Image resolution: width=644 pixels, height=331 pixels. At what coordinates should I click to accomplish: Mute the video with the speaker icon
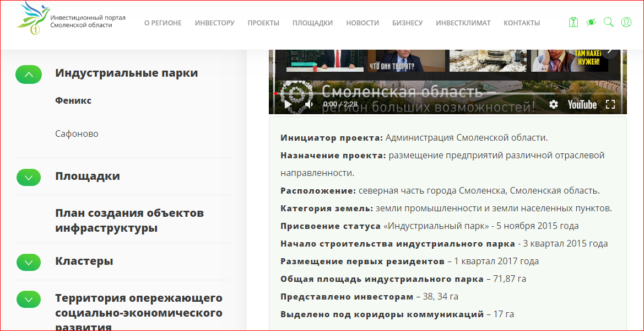point(309,104)
